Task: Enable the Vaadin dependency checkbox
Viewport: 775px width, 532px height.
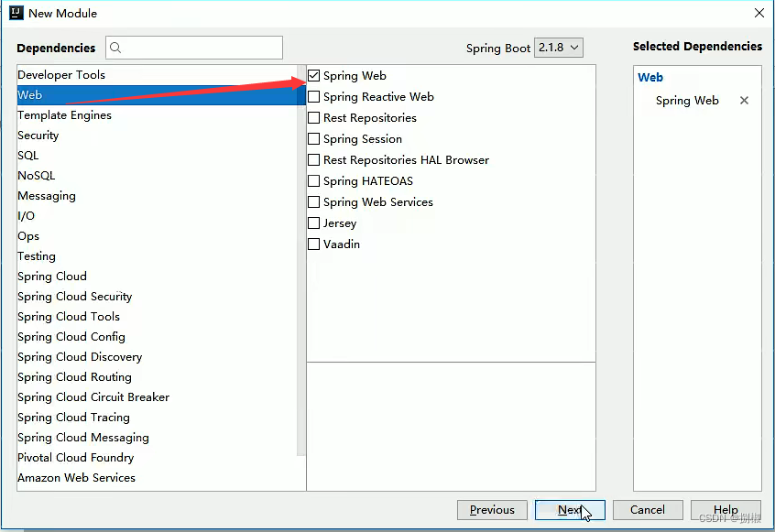Action: point(314,244)
